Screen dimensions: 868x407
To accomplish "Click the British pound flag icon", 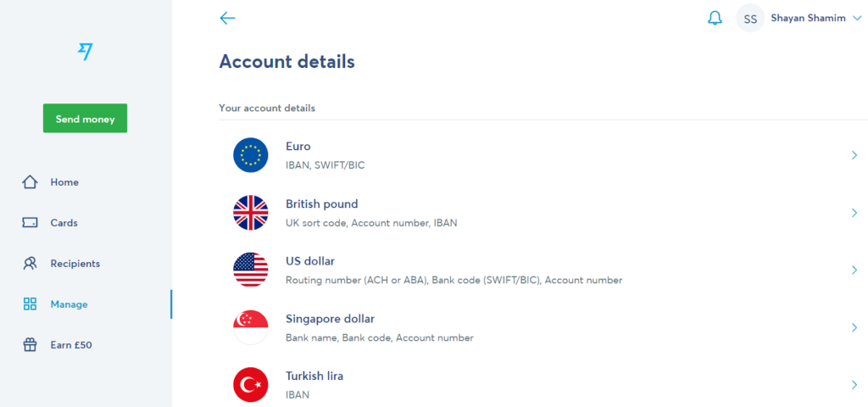I will click(x=251, y=212).
